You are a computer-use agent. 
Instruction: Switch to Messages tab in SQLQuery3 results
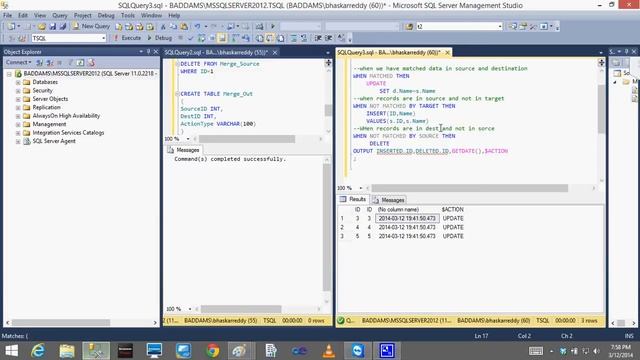tap(389, 200)
